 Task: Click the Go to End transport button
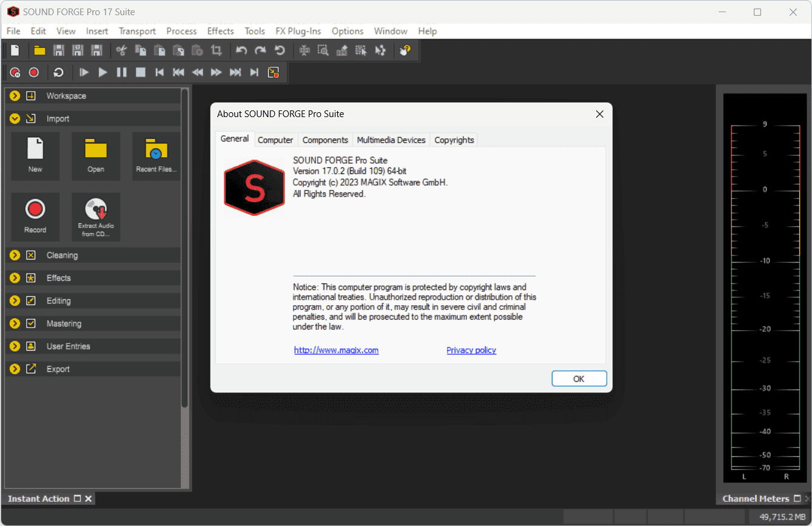[254, 72]
